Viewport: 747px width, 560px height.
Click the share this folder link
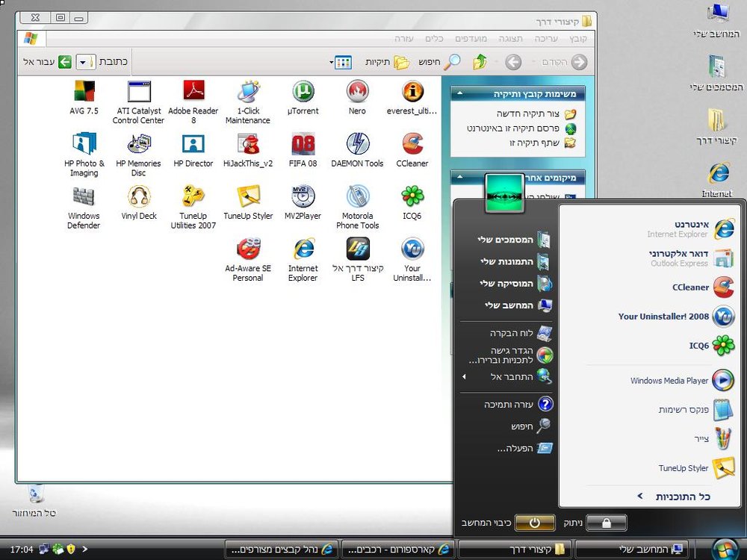click(542, 143)
